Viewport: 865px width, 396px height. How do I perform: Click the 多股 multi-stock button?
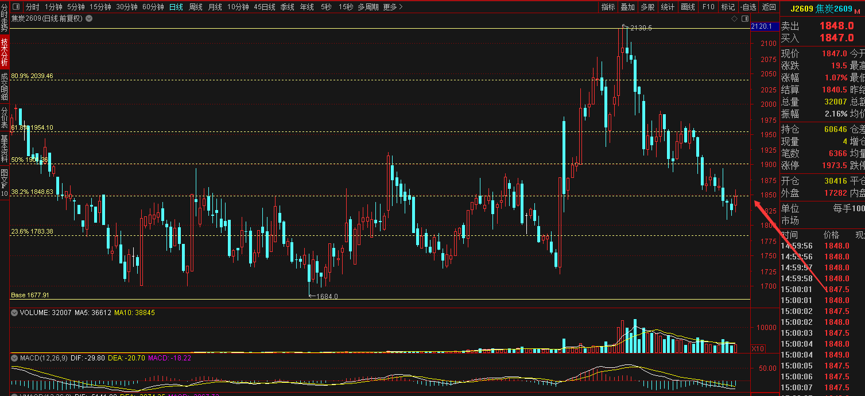tap(647, 7)
